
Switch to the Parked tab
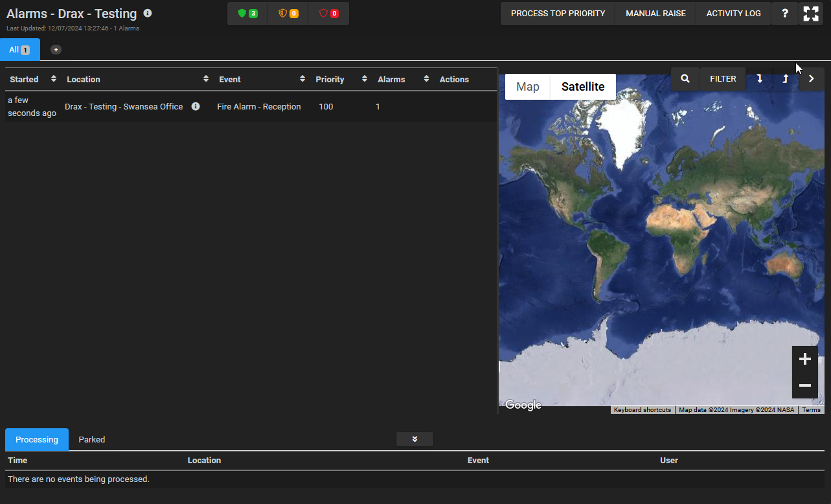tap(92, 439)
